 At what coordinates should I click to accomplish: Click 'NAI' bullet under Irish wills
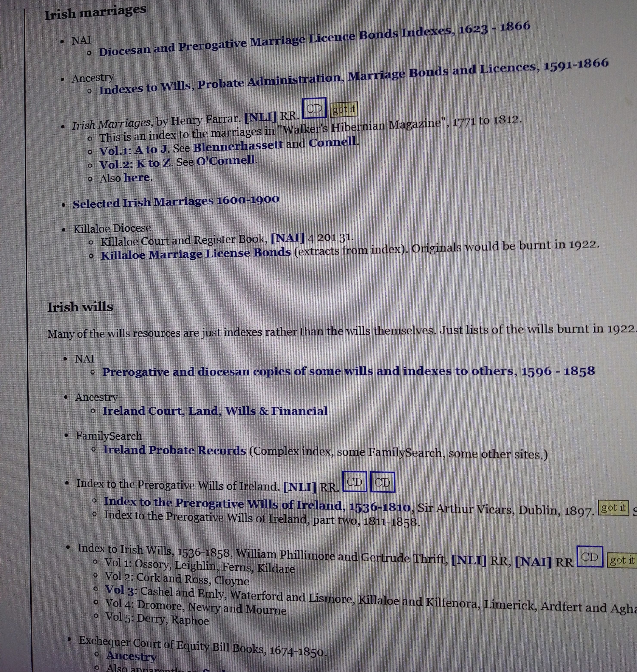pos(85,358)
